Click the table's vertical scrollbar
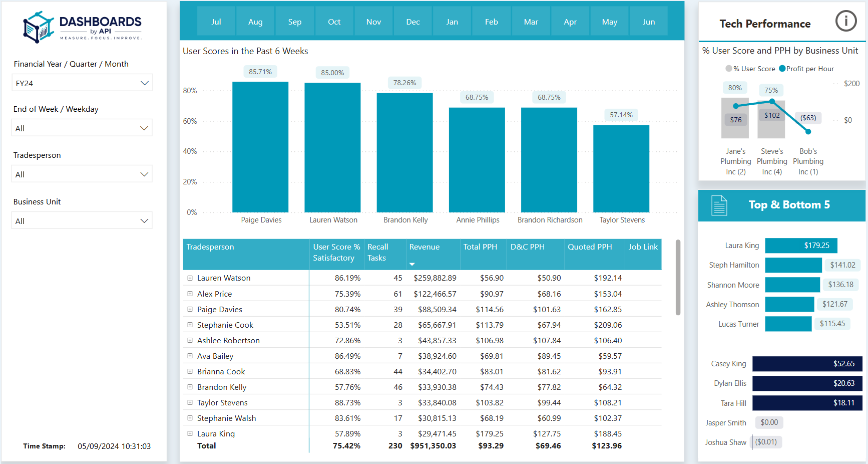868x464 pixels. 678,277
